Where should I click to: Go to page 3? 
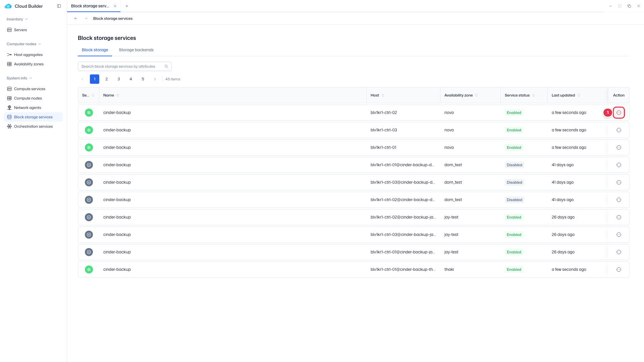tap(119, 79)
